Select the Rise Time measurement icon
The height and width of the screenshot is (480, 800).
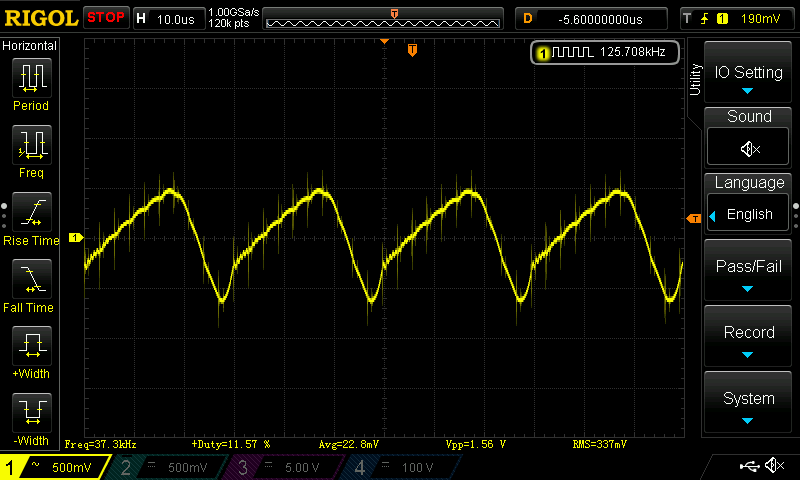click(32, 212)
